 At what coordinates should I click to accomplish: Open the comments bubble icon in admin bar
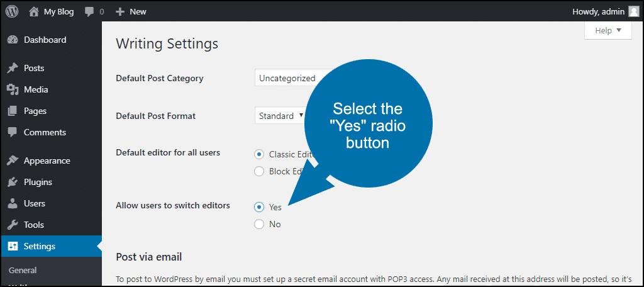89,12
